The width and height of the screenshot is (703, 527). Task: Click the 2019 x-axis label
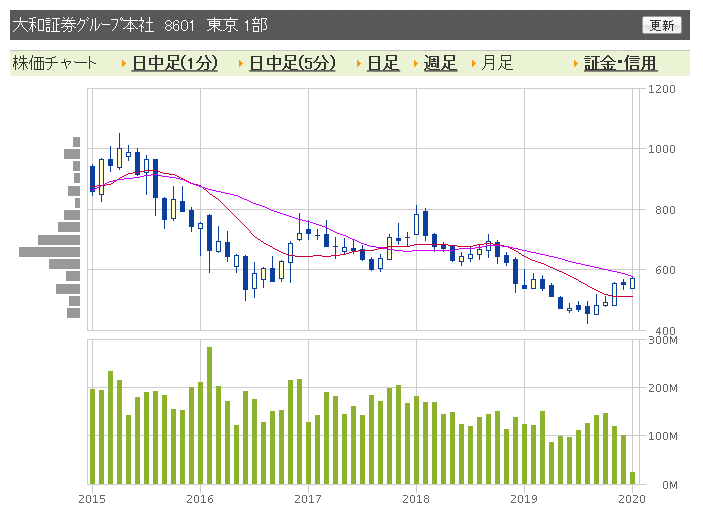pos(524,499)
